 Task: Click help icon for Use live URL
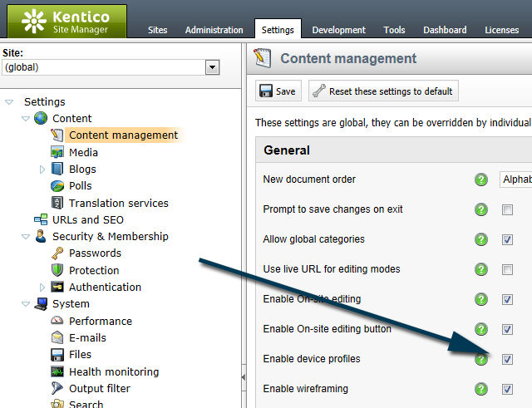[481, 269]
